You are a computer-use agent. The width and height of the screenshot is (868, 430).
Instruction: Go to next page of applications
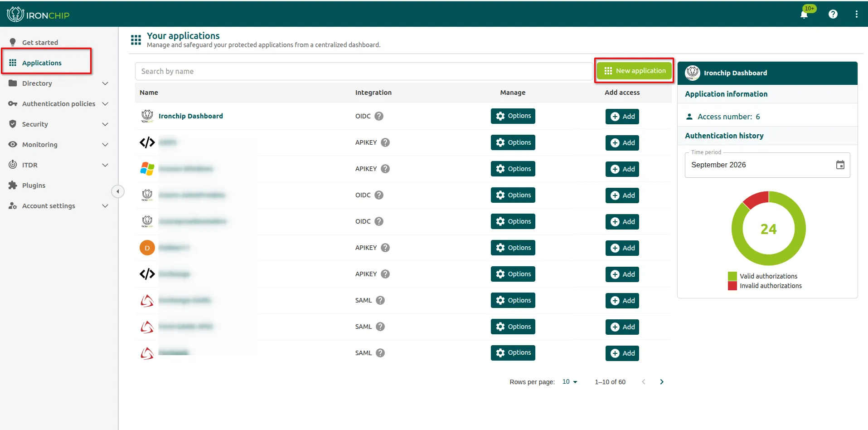[x=662, y=382]
